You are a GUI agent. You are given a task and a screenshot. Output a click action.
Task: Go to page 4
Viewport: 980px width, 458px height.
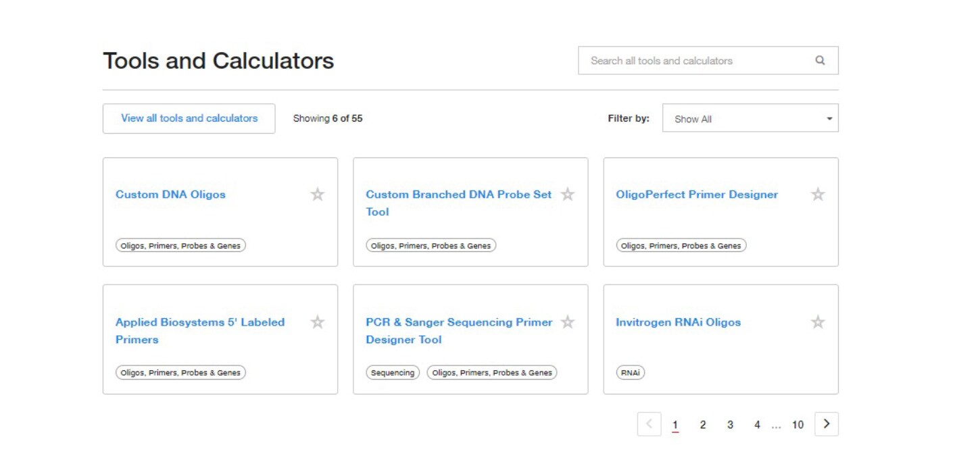coord(757,425)
